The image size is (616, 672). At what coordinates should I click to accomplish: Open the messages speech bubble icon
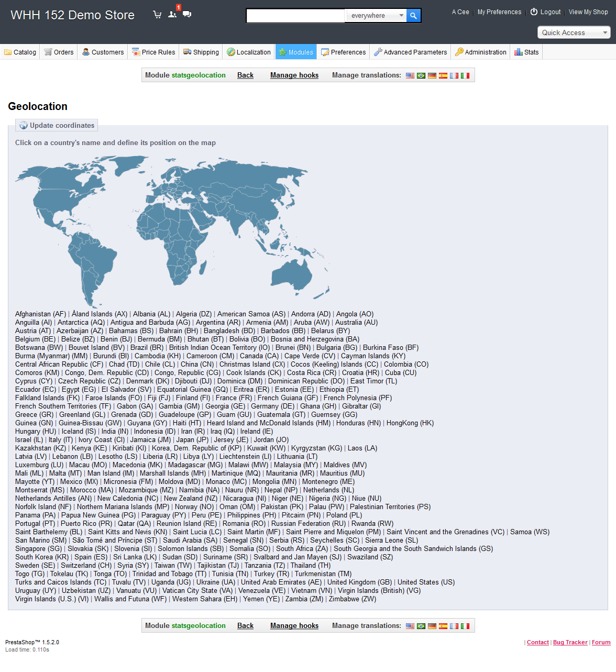[x=187, y=15]
